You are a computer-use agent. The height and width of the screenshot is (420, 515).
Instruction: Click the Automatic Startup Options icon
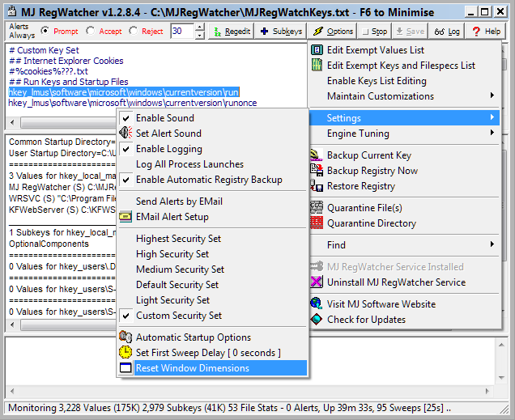click(126, 337)
